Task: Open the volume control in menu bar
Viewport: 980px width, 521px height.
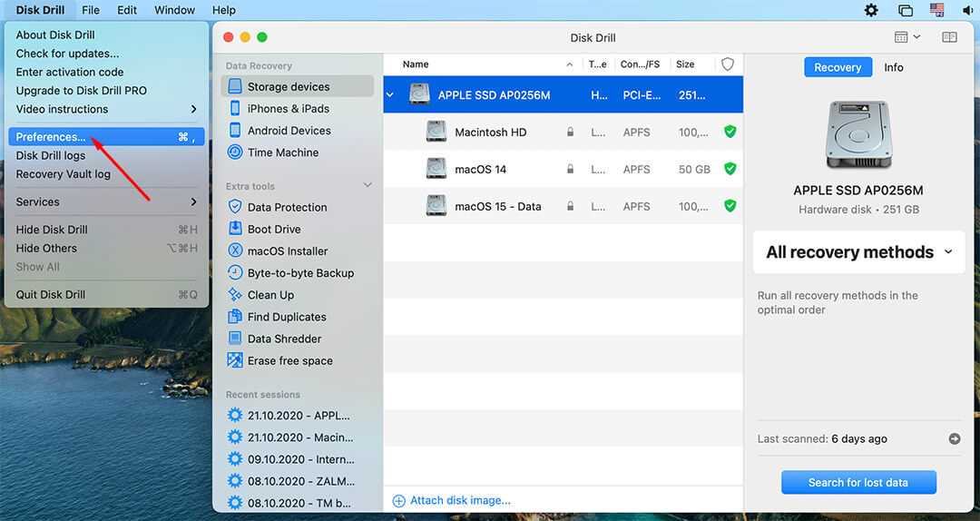Action: pyautogui.click(x=968, y=10)
